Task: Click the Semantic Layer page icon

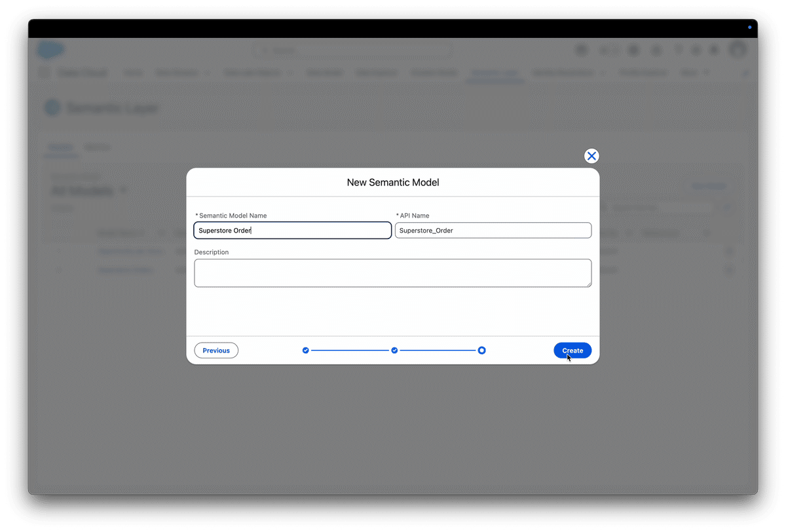Action: click(52, 107)
